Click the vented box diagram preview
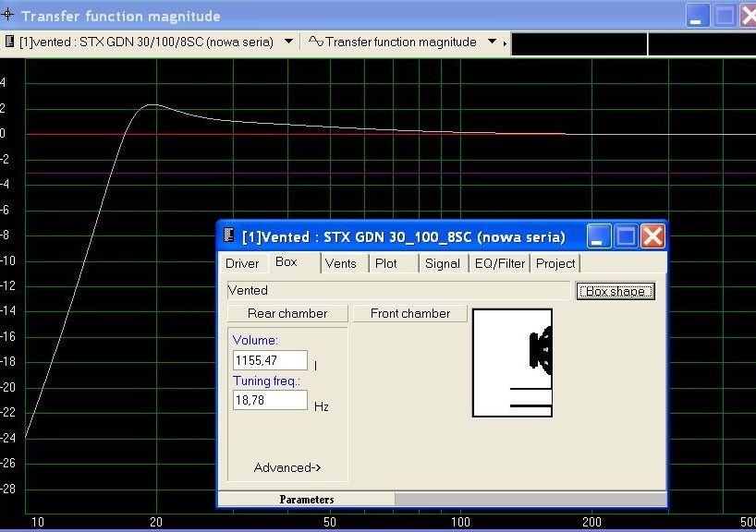The height and width of the screenshot is (532, 756). pyautogui.click(x=512, y=363)
